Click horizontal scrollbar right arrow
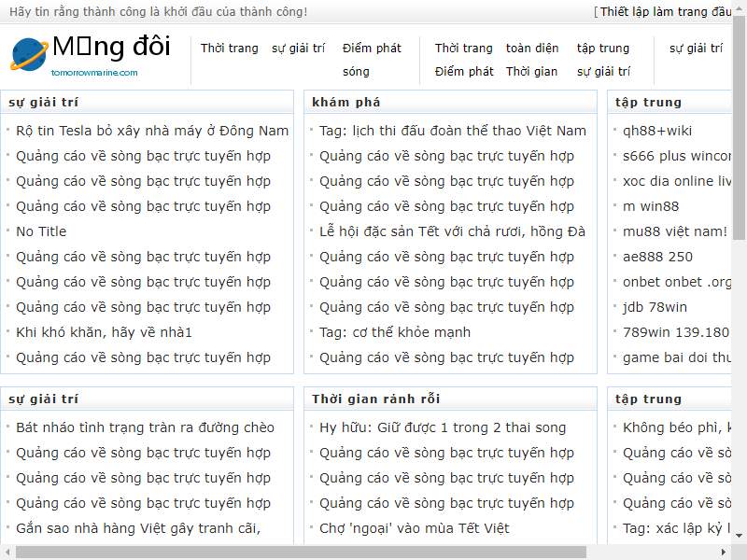This screenshot has width=747, height=560. 724,552
